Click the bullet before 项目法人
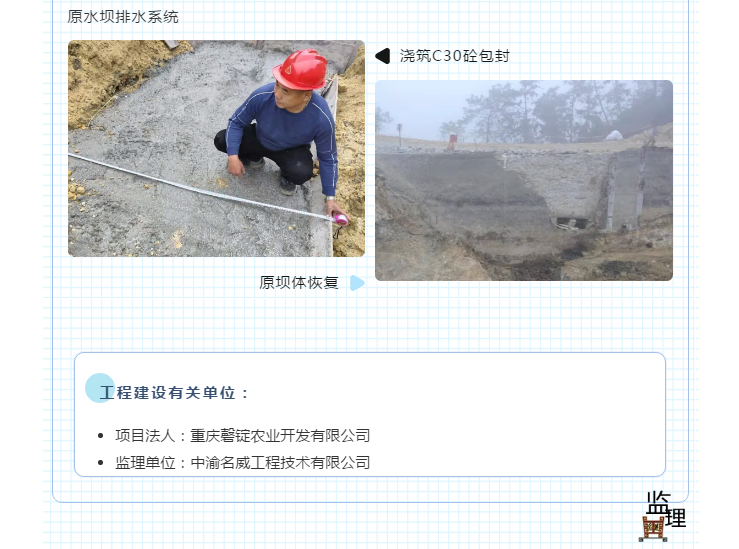This screenshot has width=739, height=549. pyautogui.click(x=100, y=436)
